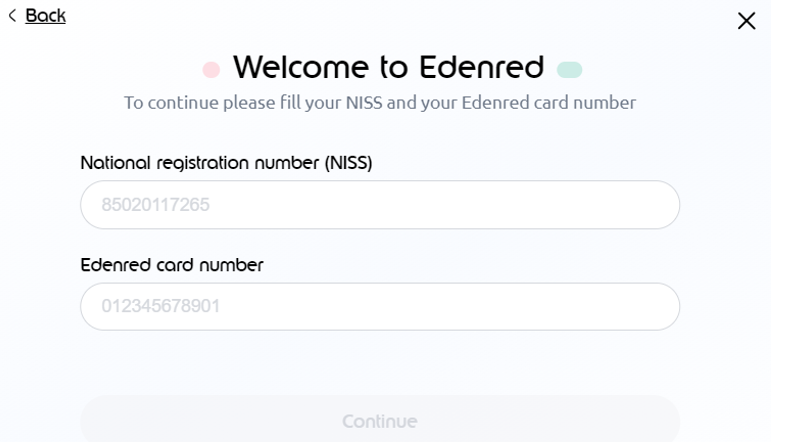Close the Edenred welcome dialog
Image resolution: width=787 pixels, height=442 pixels.
[746, 21]
